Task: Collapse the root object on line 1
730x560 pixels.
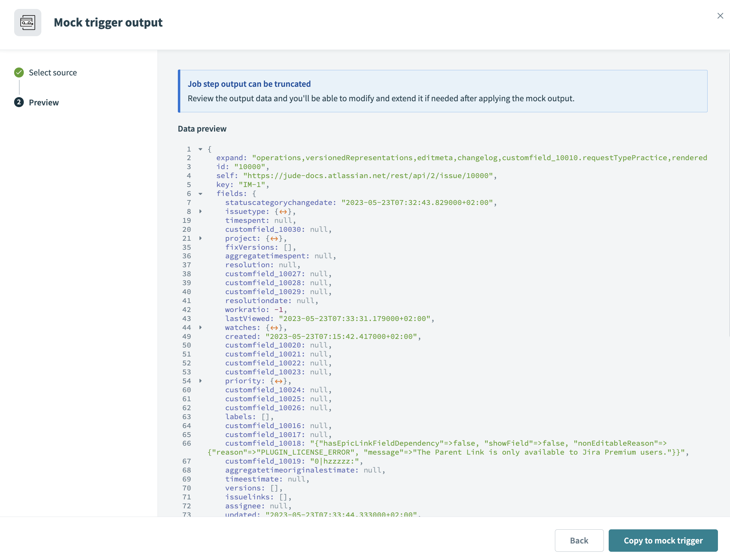Action: click(200, 149)
